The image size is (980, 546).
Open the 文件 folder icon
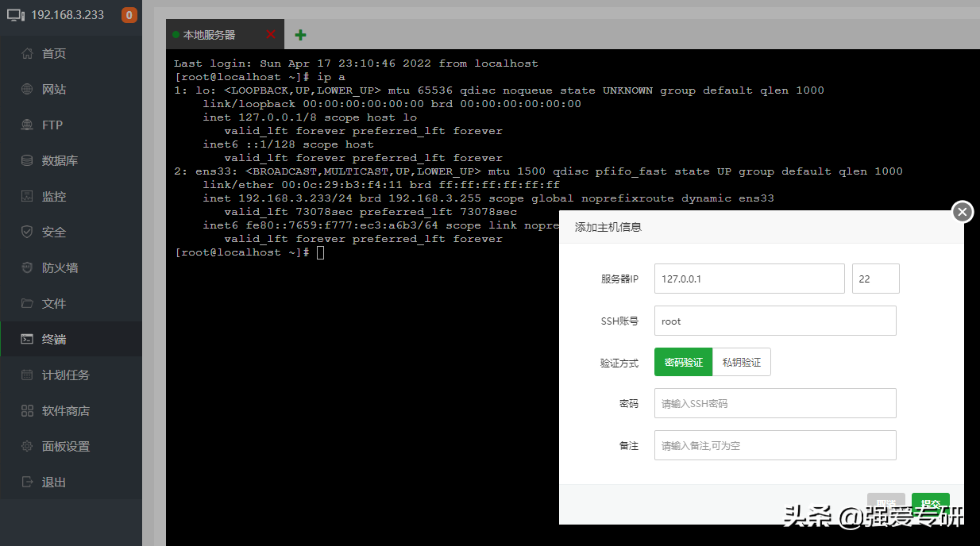point(27,304)
